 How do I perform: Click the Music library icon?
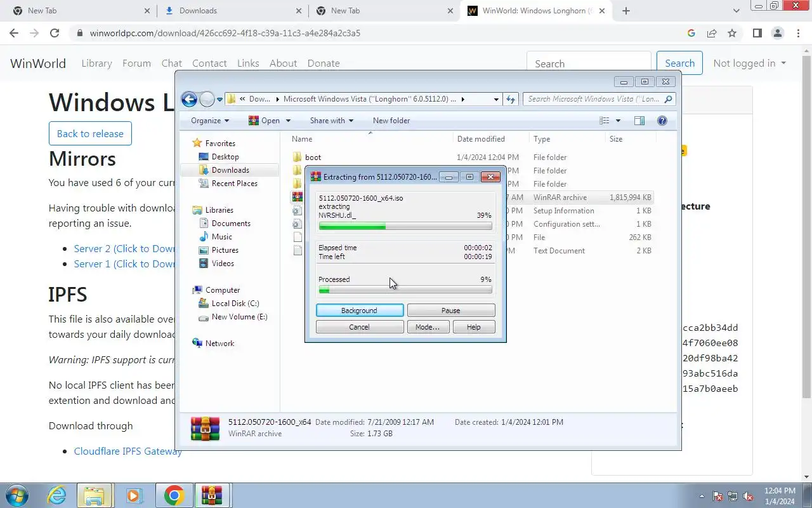pos(204,237)
